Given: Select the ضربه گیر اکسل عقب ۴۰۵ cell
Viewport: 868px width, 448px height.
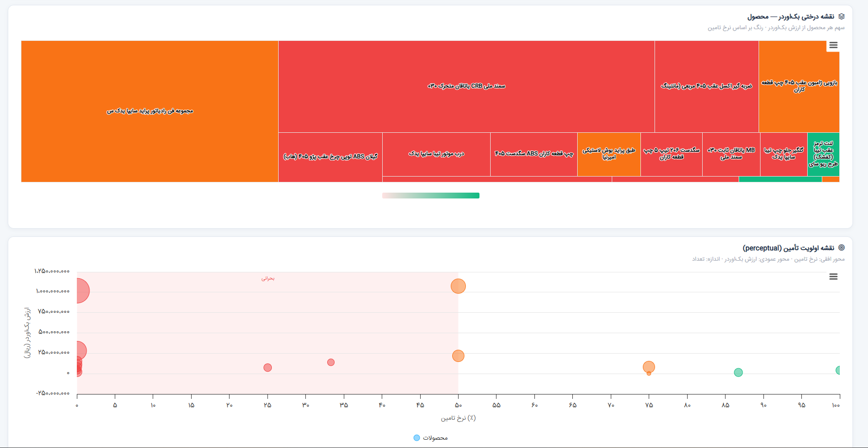Looking at the screenshot, I should (x=707, y=87).
